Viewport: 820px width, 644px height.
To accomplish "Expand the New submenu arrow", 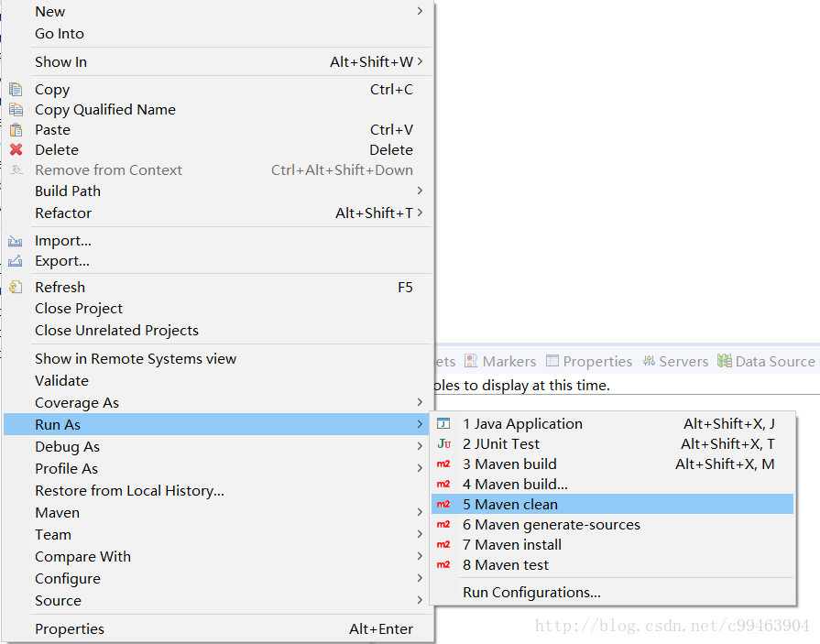I will [x=420, y=11].
